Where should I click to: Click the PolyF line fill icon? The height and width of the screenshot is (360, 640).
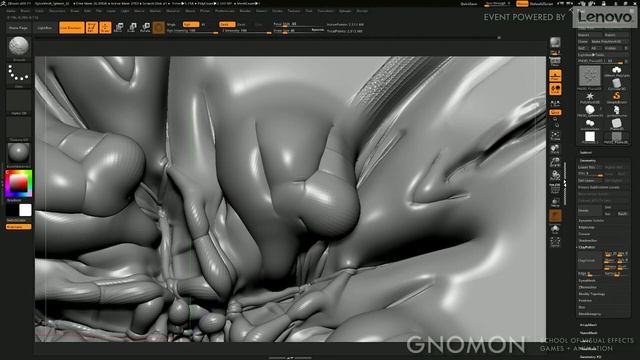click(x=555, y=189)
